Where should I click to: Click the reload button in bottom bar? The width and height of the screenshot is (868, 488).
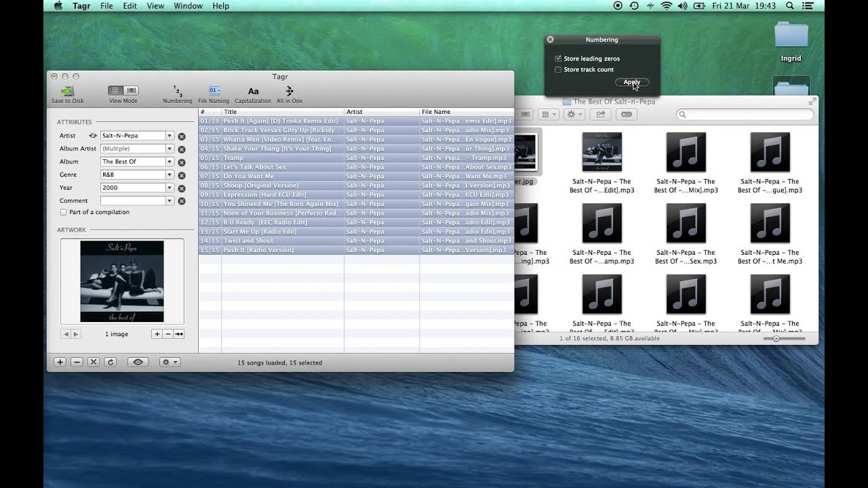click(x=111, y=363)
